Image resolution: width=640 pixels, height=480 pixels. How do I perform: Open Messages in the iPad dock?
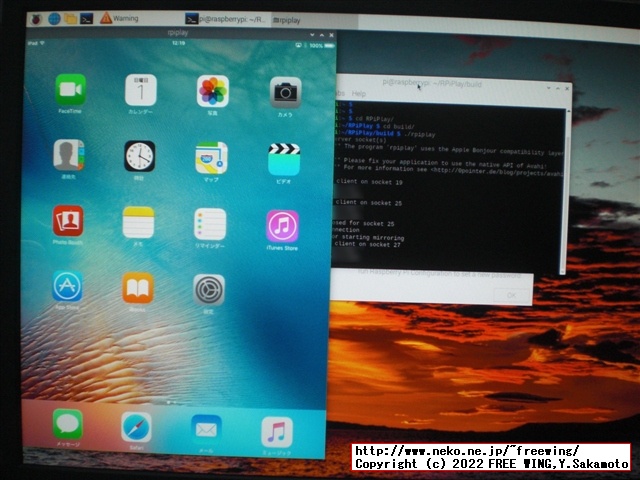tap(68, 424)
